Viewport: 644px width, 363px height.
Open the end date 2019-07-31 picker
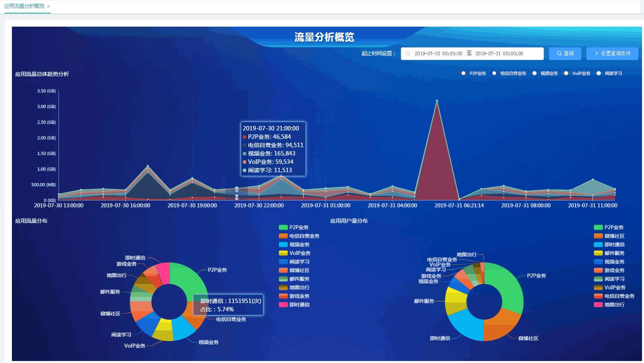tap(499, 54)
